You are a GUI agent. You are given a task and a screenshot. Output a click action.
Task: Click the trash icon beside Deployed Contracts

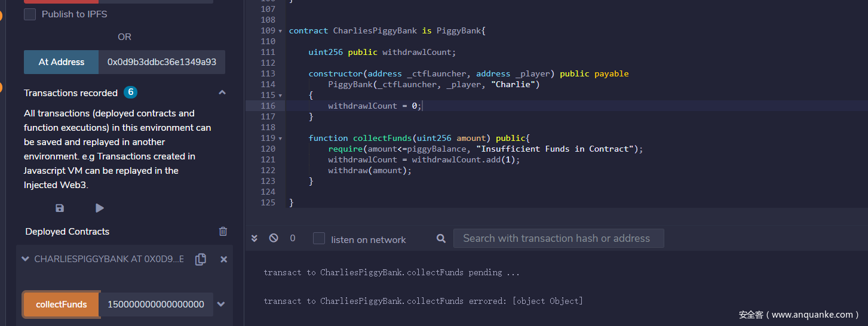(x=223, y=231)
